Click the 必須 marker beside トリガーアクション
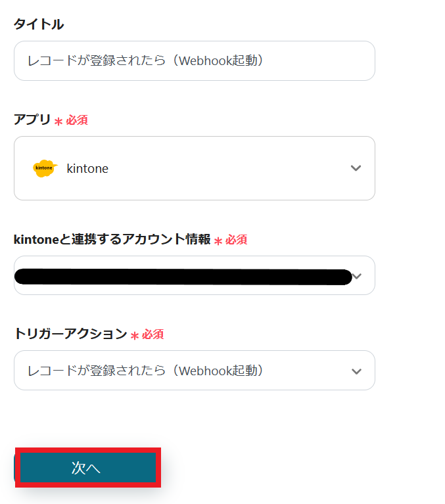 point(152,334)
